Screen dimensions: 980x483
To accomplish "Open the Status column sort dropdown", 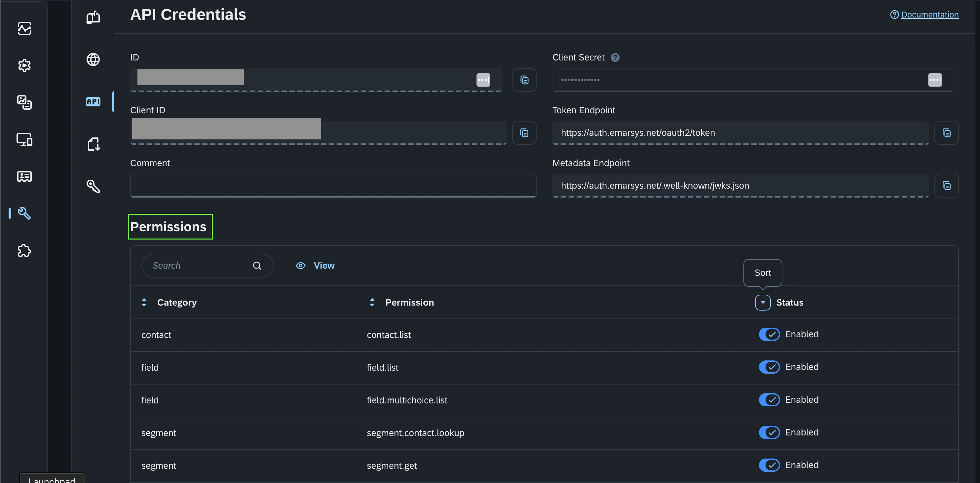I will pyautogui.click(x=762, y=302).
